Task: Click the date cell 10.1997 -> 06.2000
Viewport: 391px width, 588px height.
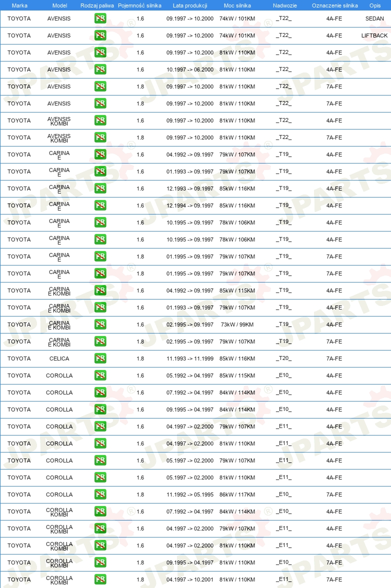Action: 190,69
